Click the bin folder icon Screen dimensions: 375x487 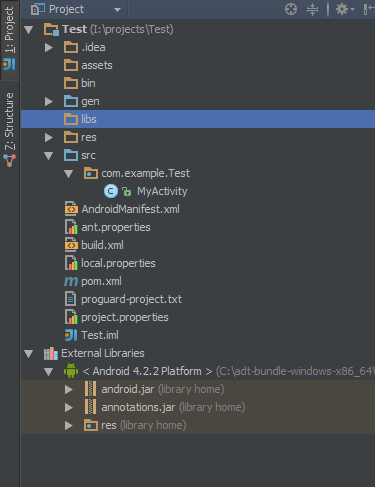click(x=71, y=83)
